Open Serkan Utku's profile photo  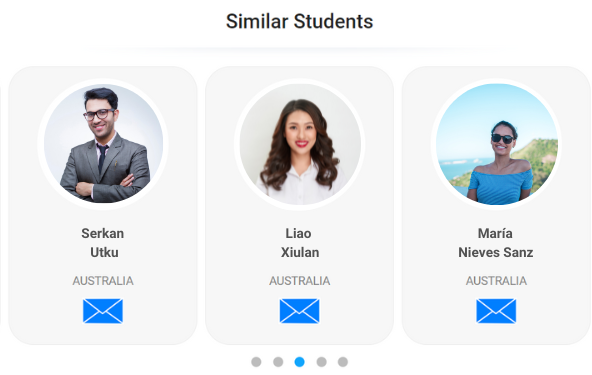pos(103,144)
